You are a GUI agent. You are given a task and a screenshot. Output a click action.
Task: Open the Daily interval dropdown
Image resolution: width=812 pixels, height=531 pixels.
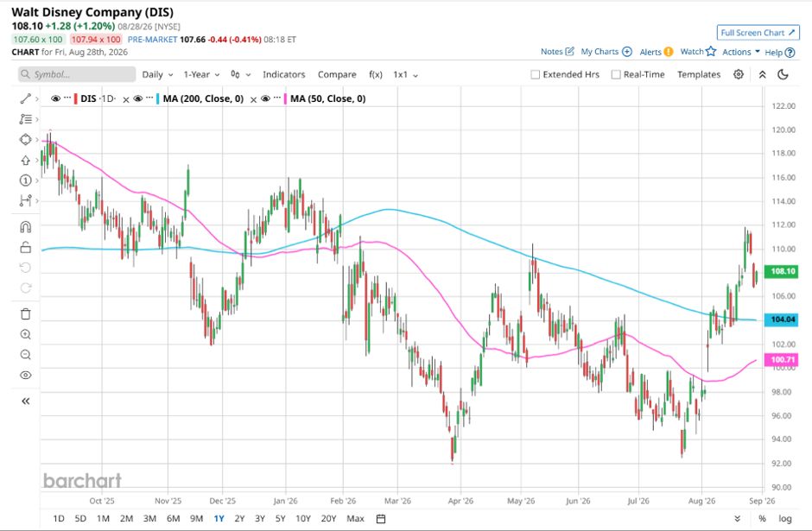click(157, 74)
